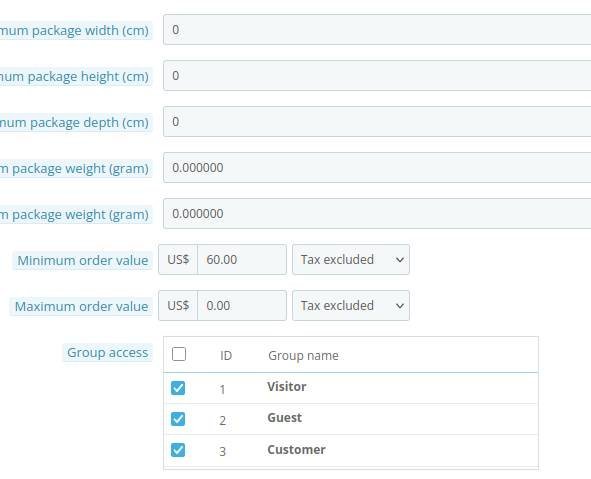Click the Group access label
This screenshot has height=479, width=591.
[x=108, y=352]
